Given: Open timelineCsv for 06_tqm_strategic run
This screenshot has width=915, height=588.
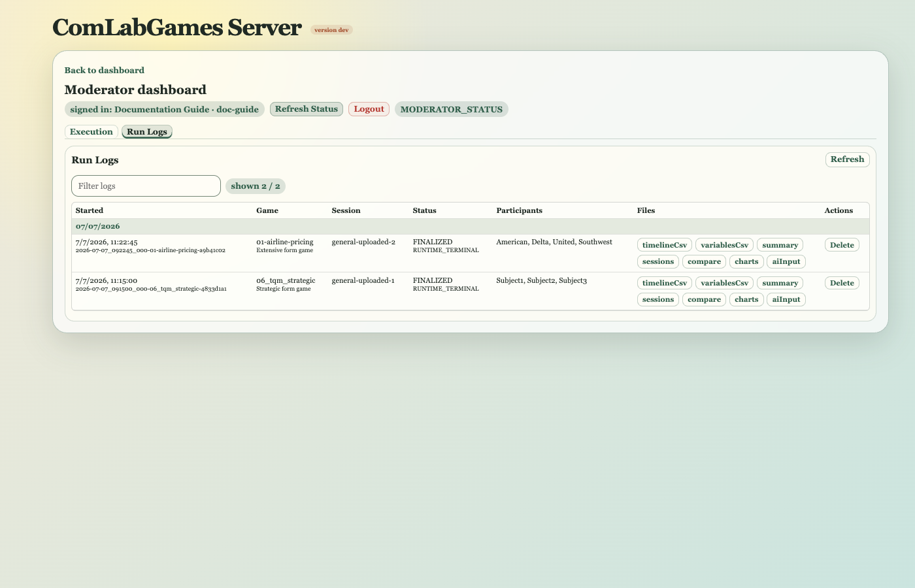Looking at the screenshot, I should (665, 283).
